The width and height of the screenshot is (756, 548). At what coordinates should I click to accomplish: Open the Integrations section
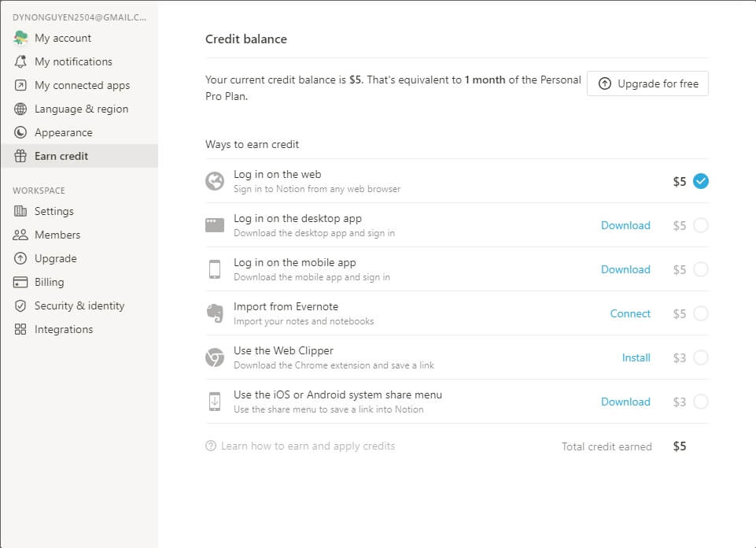point(79,329)
